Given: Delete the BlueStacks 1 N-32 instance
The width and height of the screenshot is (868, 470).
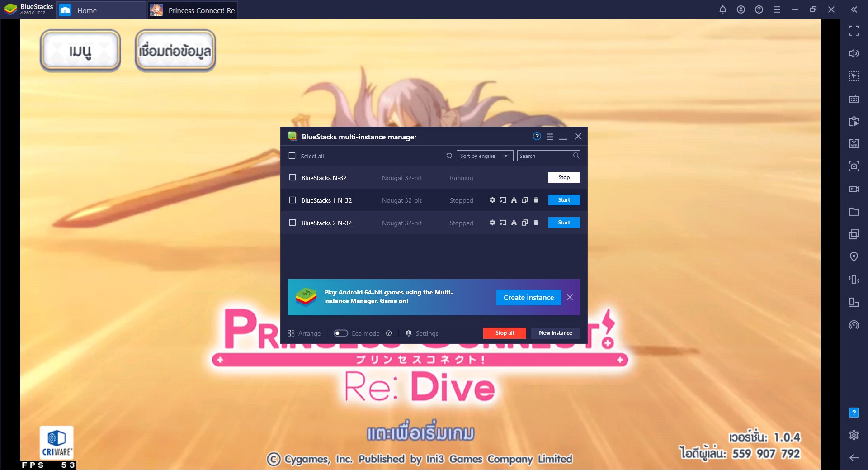Looking at the screenshot, I should click(536, 200).
